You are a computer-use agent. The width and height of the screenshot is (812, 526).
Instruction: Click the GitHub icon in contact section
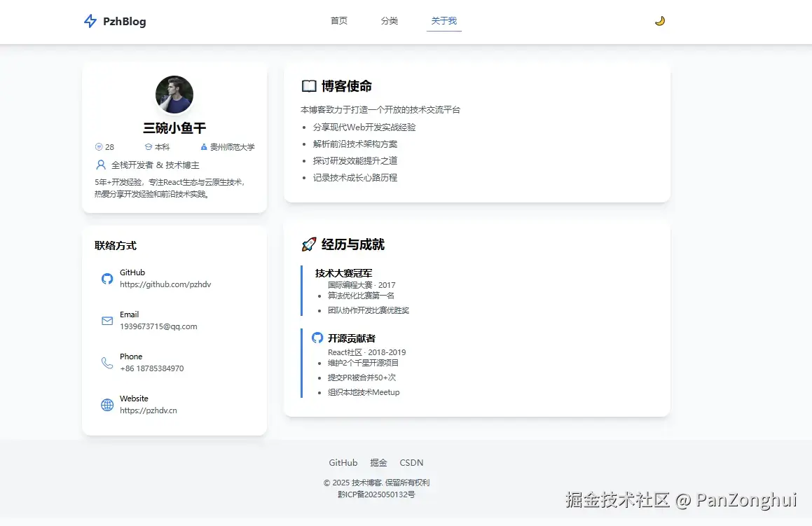[x=106, y=279]
